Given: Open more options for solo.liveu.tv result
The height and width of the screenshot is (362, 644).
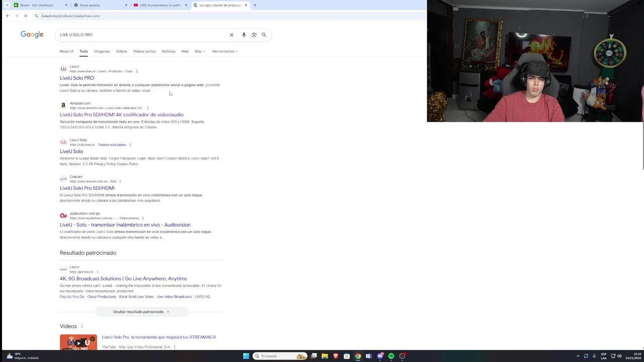Looking at the screenshot, I should [x=130, y=145].
